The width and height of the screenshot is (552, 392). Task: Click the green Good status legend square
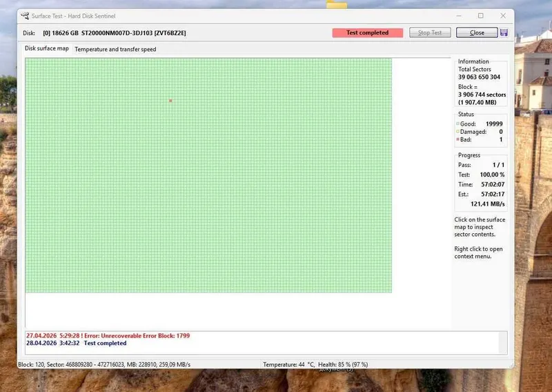tap(457, 124)
